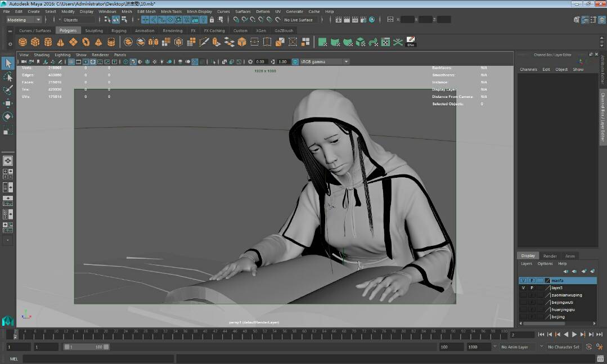Click Options in Layer Editor
This screenshot has height=364, width=607.
(x=545, y=263)
